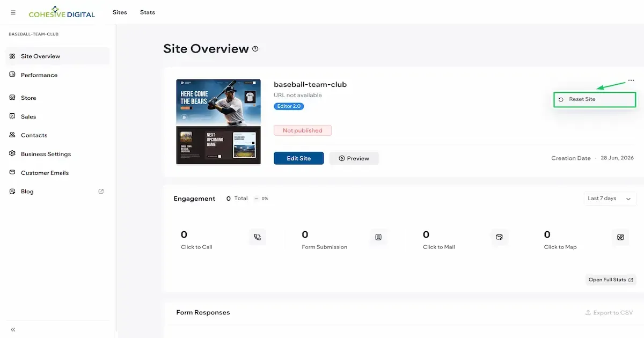Click the Edit Site button

(x=299, y=158)
